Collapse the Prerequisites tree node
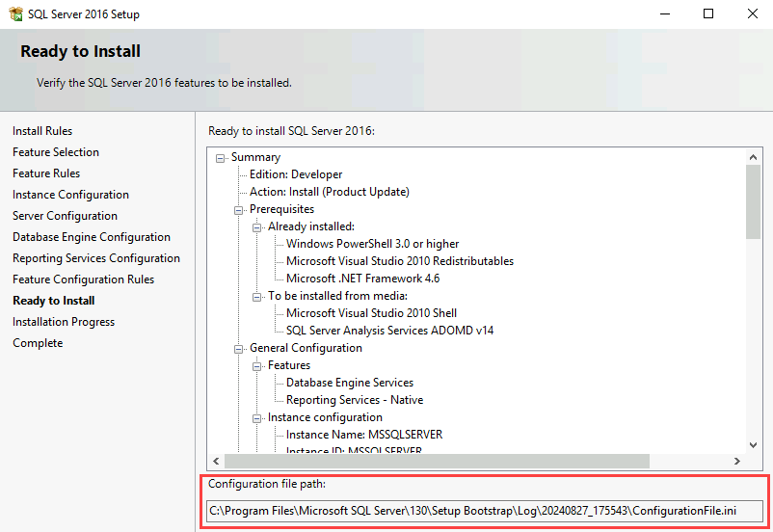 click(239, 210)
